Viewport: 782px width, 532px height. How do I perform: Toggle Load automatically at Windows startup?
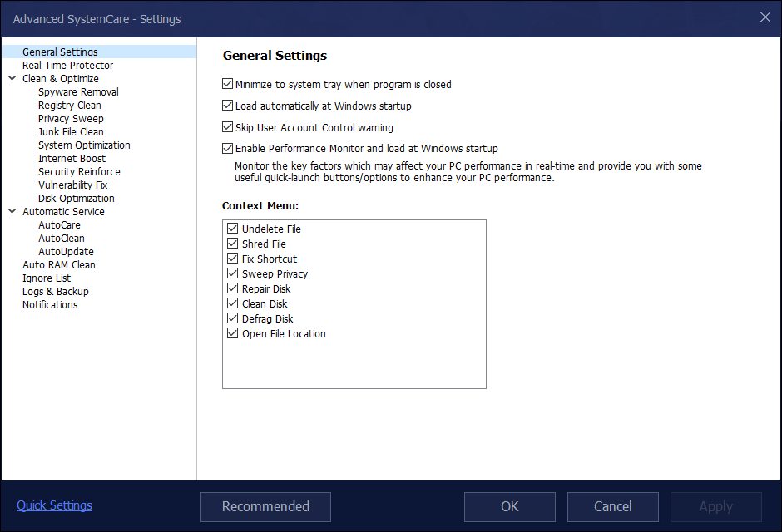[227, 106]
